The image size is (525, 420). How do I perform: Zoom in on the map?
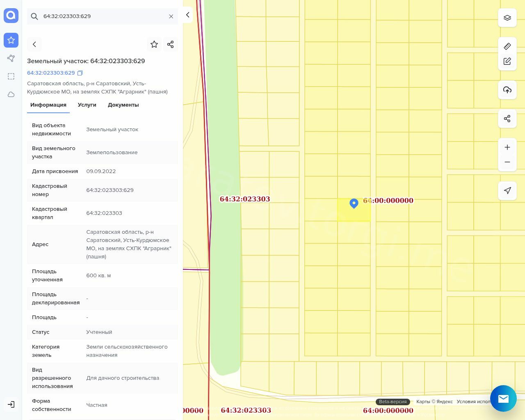click(x=507, y=147)
